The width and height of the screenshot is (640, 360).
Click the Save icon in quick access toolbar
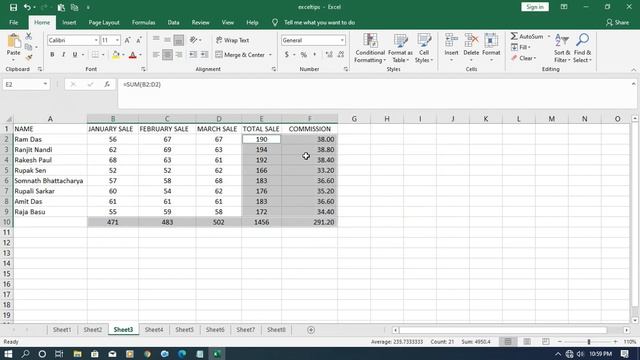coord(13,7)
